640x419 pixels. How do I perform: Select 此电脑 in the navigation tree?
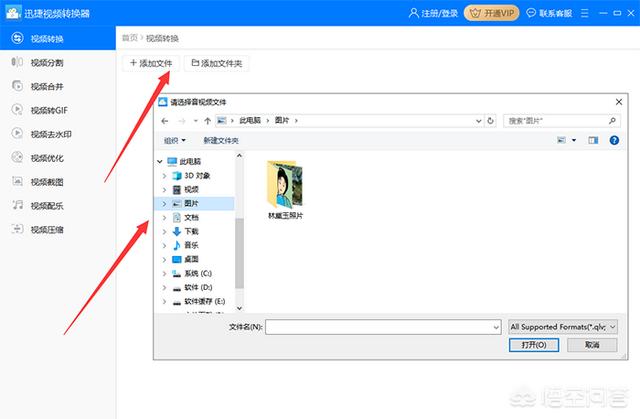[190, 162]
